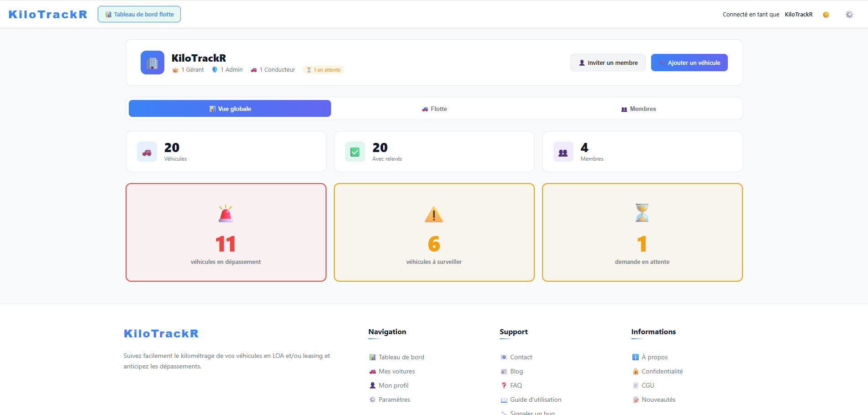
Task: Click the footer KiloTrackR logo
Action: point(161,334)
